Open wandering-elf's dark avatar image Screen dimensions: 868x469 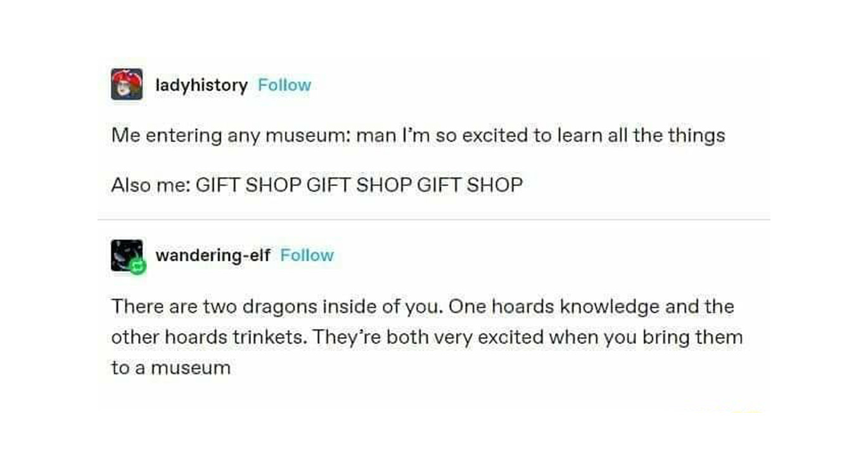click(x=127, y=255)
